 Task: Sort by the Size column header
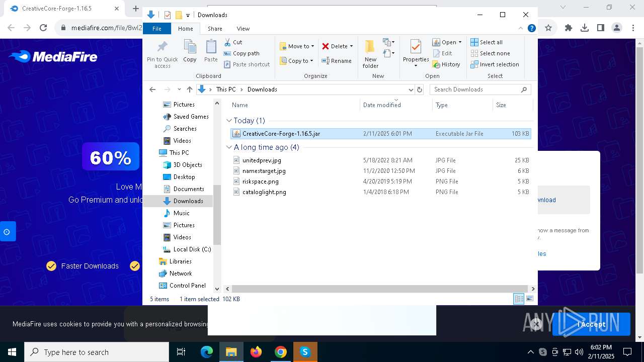[512, 105]
